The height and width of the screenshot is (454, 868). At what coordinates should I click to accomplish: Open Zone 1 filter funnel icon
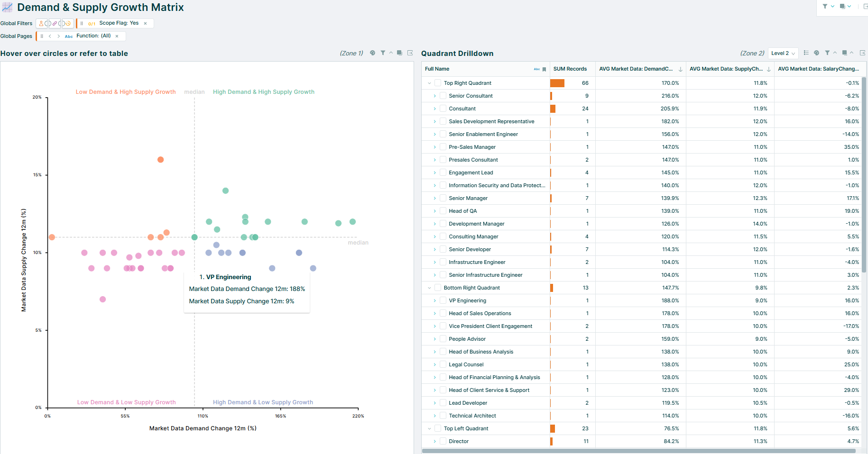click(383, 53)
